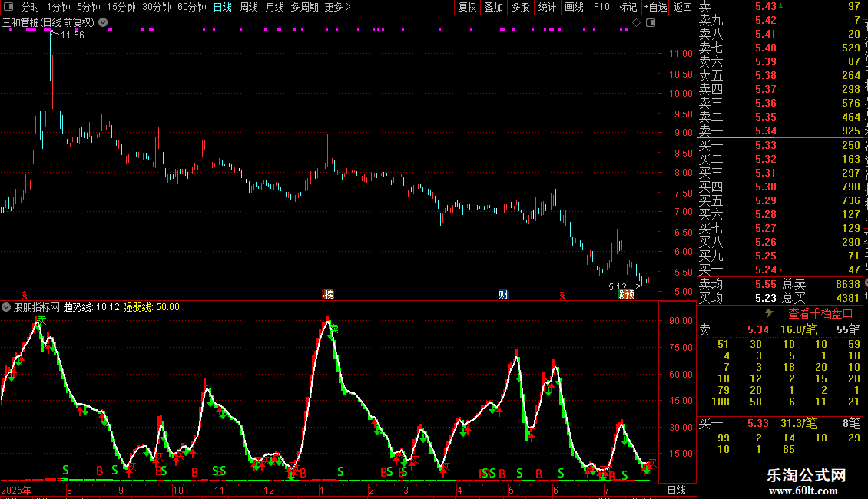Select the 买一 row at 5.33
868x499 pixels.
pyautogui.click(x=780, y=145)
